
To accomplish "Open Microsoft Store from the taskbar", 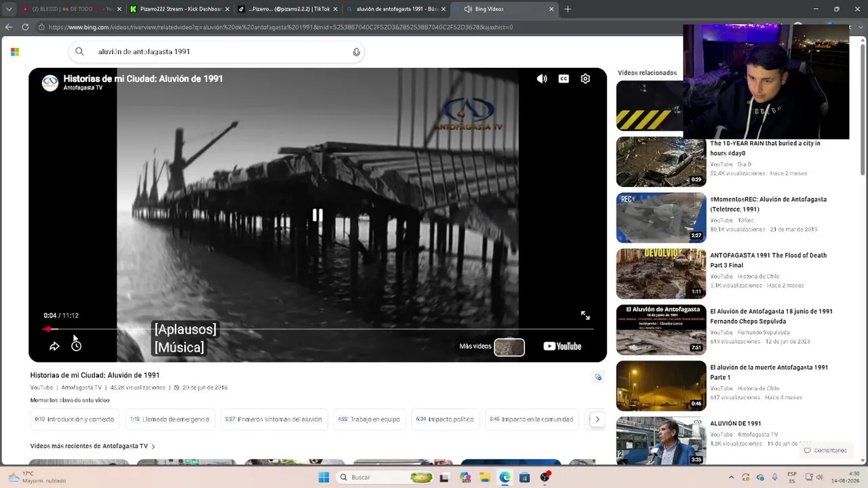I will 525,477.
